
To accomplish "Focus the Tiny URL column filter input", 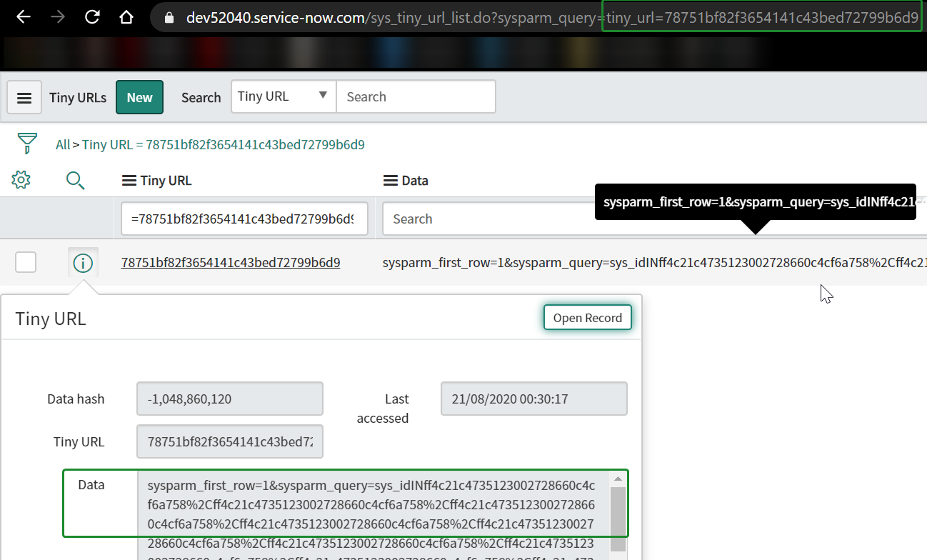I will click(x=244, y=219).
